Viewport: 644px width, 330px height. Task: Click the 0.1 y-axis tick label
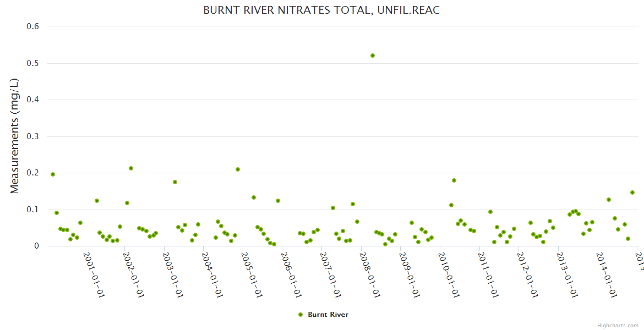click(x=32, y=210)
